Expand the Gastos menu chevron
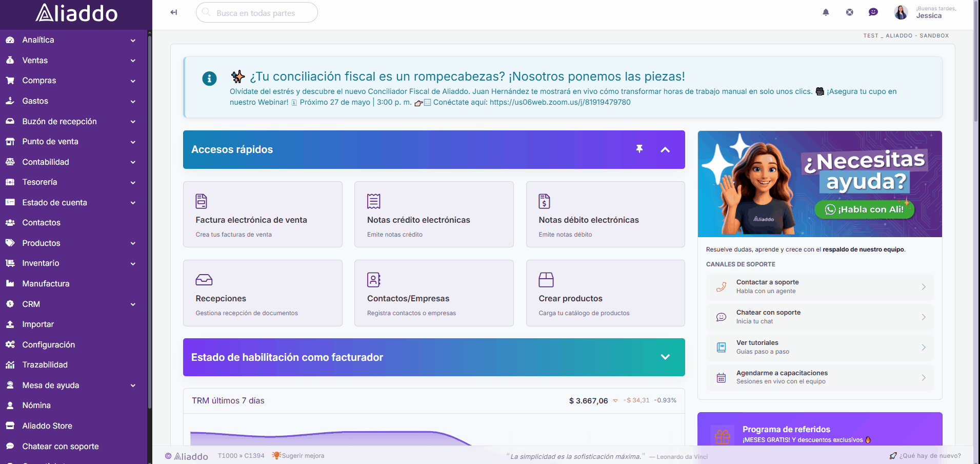This screenshot has height=464, width=980. coord(133,101)
